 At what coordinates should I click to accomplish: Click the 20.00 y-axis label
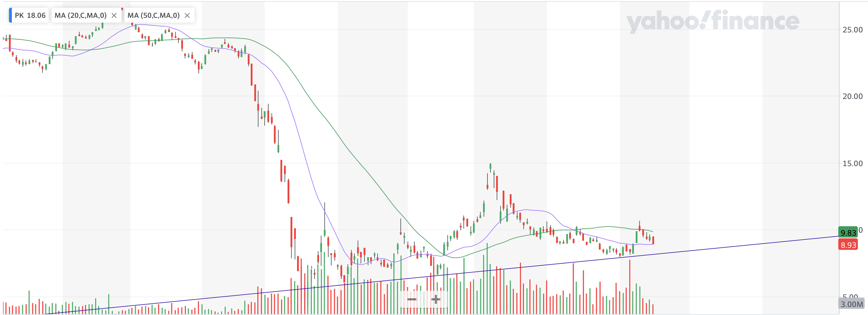852,97
